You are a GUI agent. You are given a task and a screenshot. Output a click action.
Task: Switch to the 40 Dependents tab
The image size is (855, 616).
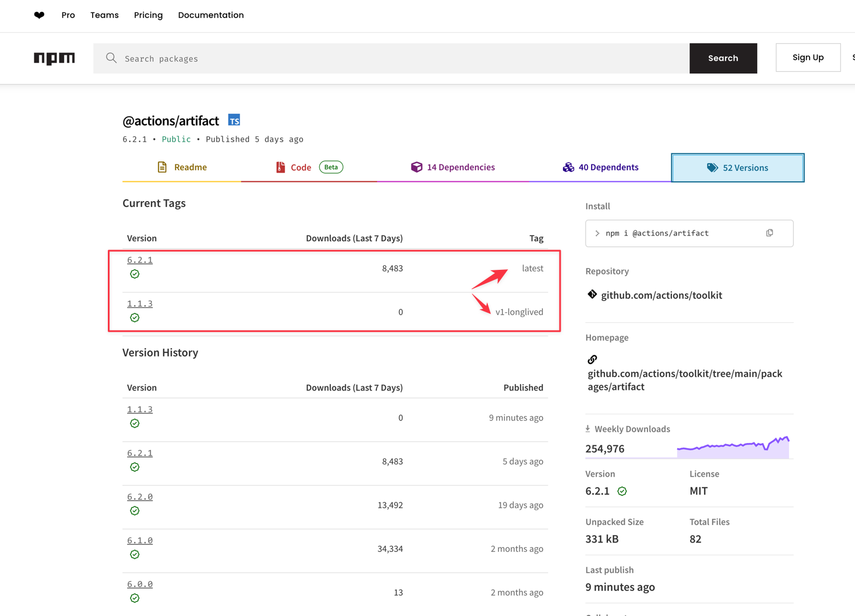pos(600,167)
